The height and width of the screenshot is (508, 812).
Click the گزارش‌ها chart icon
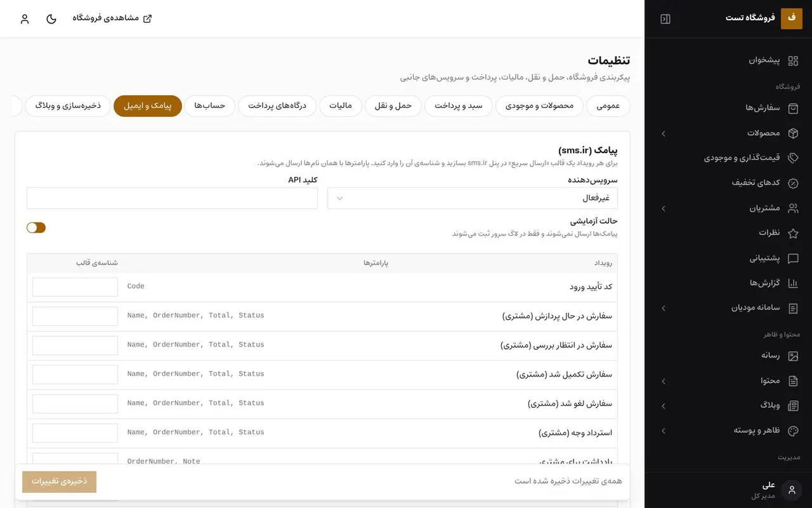pyautogui.click(x=793, y=283)
